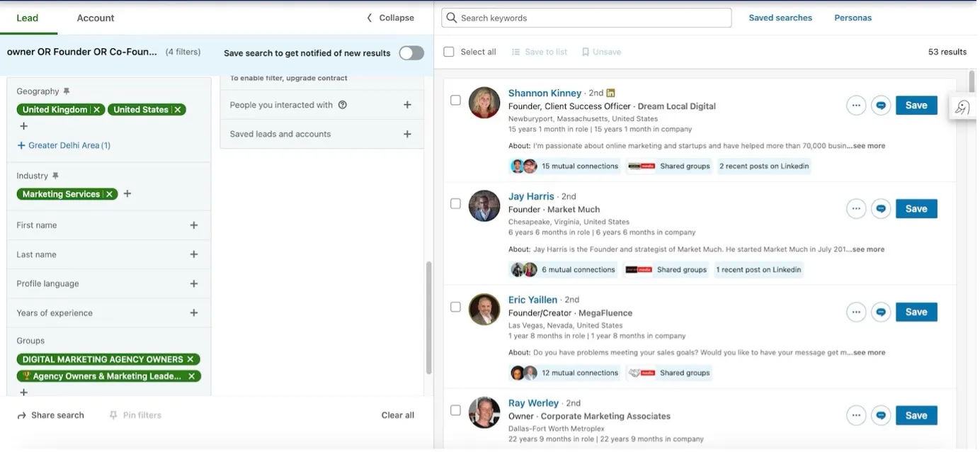Open more options for Eric Yaillen
980x452 pixels.
pos(856,312)
